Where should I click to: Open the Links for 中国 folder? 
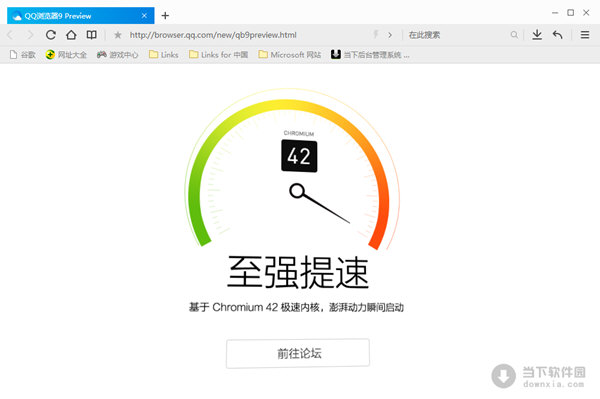218,55
